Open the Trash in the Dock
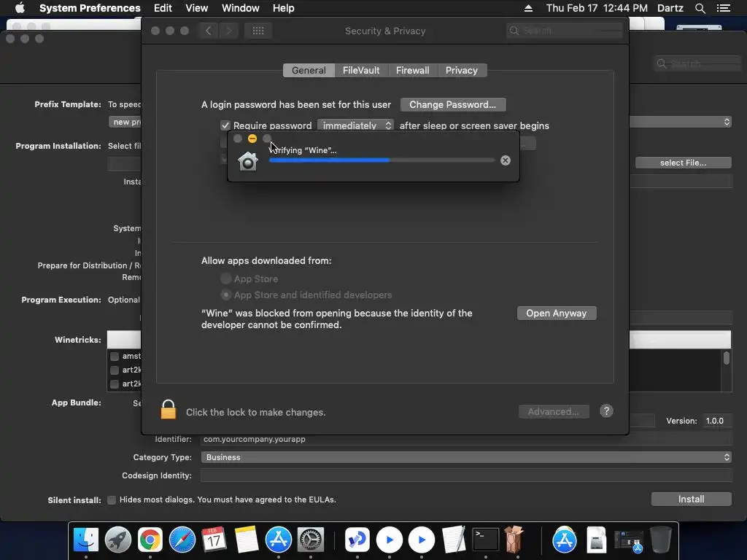Screen dimensions: 747x560 click(661, 540)
